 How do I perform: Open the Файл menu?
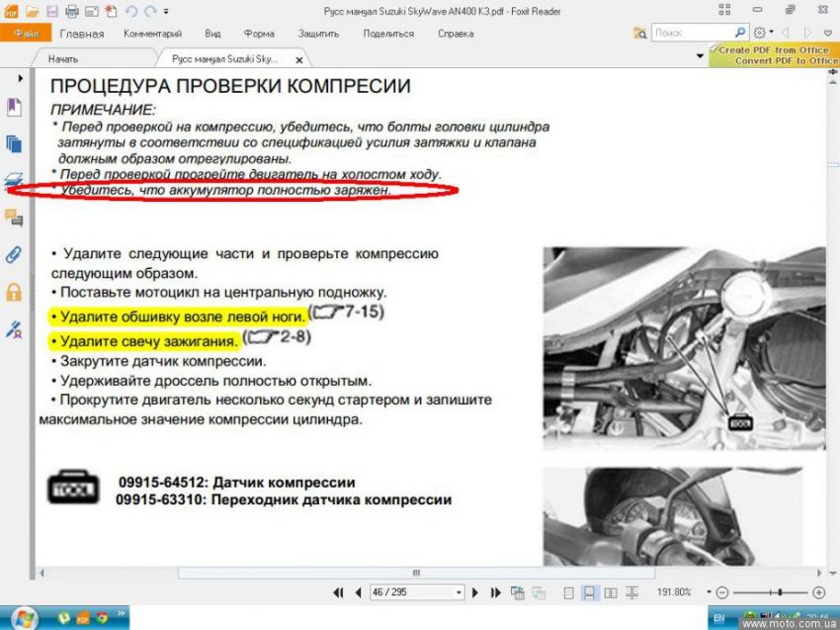(26, 34)
